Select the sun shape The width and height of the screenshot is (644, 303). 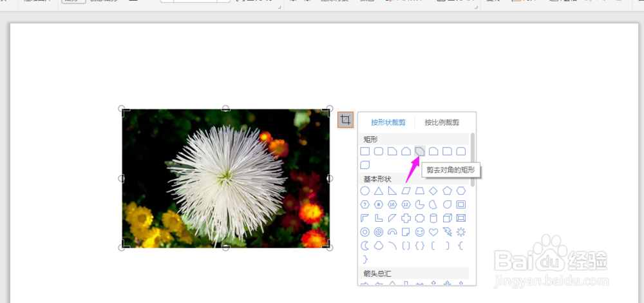coord(461,232)
